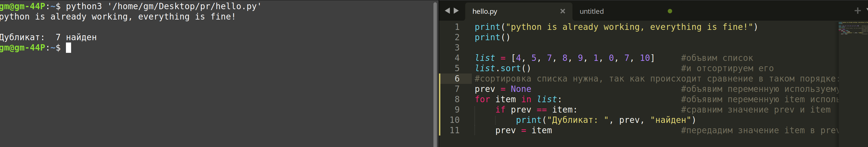
Task: Click comment '#передадим значение item в prev'
Action: 760,130
